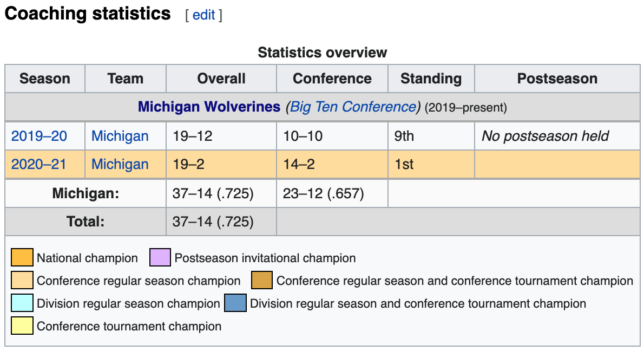
Task: Click the Conference tournament champion yellow swatch
Action: 22,326
